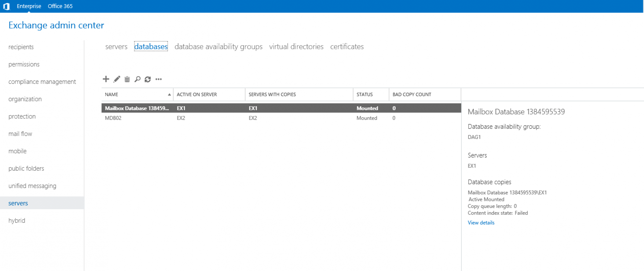The width and height of the screenshot is (644, 271).
Task: Click Mounted status of MDB02
Action: coord(367,118)
